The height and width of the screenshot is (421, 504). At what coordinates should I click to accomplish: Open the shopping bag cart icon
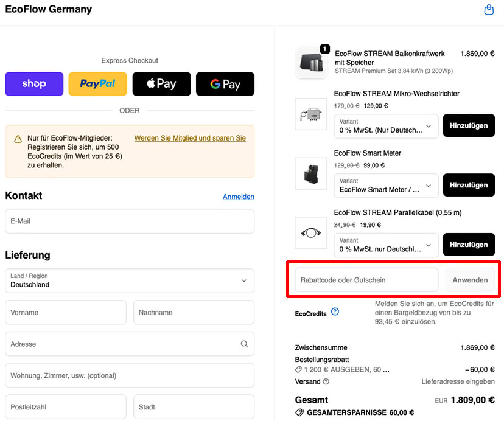pyautogui.click(x=489, y=10)
